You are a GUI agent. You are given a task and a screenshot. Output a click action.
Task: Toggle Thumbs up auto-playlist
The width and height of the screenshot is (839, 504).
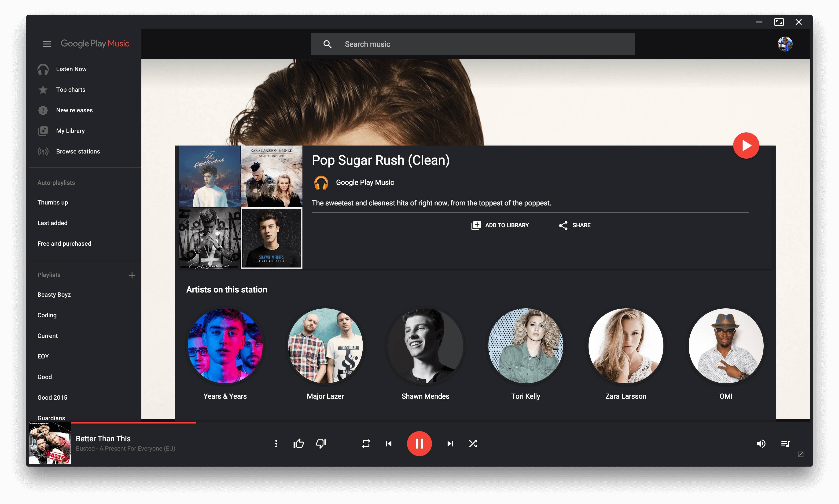53,203
